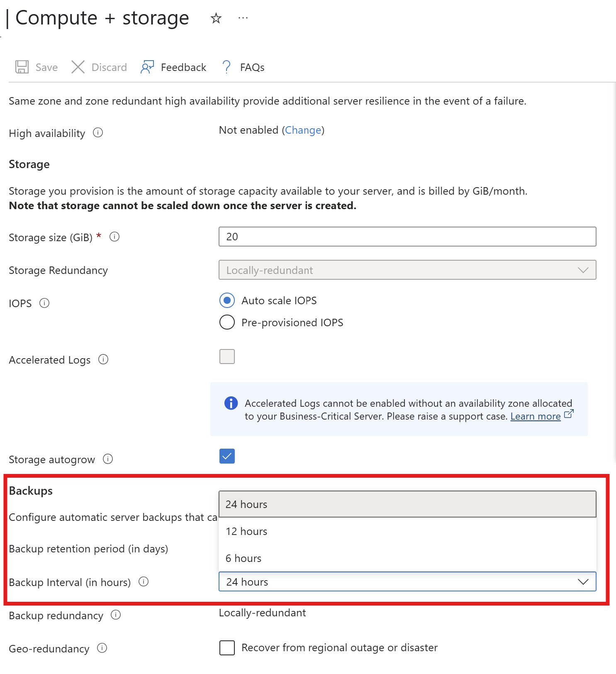Screen dimensions: 616x674
Task: Click High availability info icon
Action: click(x=98, y=133)
